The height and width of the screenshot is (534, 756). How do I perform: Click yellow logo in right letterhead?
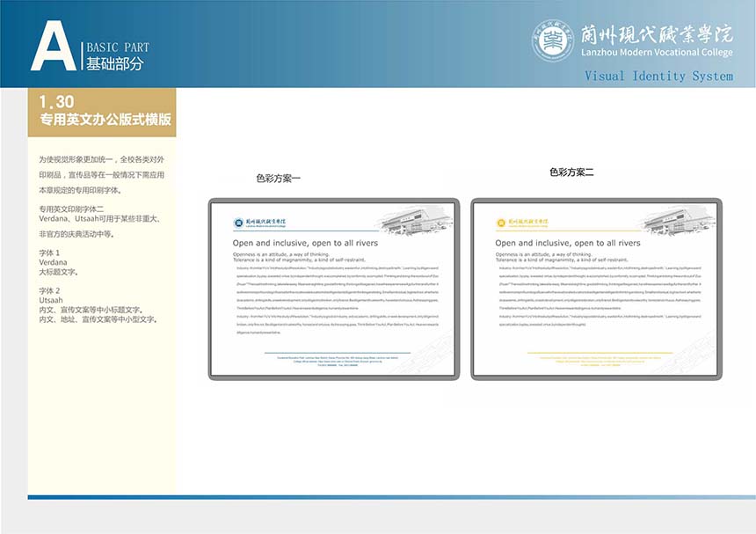click(x=501, y=223)
